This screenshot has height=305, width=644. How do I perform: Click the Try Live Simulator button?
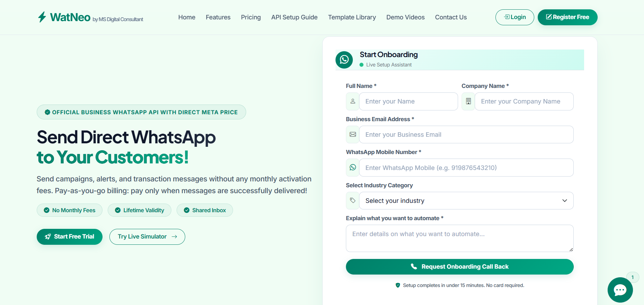(x=147, y=237)
